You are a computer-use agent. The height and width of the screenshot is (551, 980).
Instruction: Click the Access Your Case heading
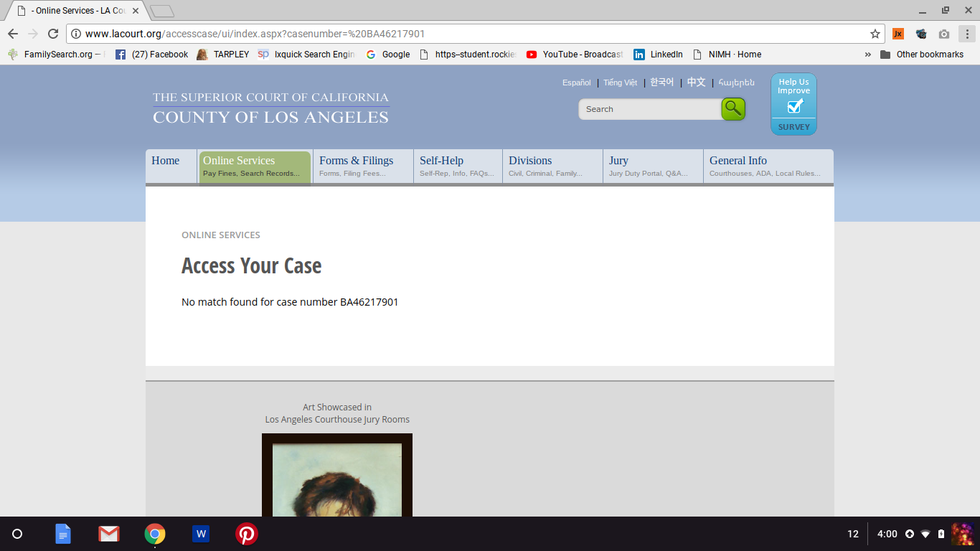click(252, 265)
